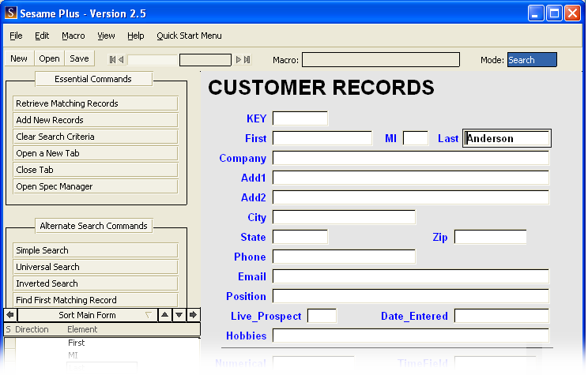Click Open Spec Manager
The width and height of the screenshot is (588, 379).
96,186
